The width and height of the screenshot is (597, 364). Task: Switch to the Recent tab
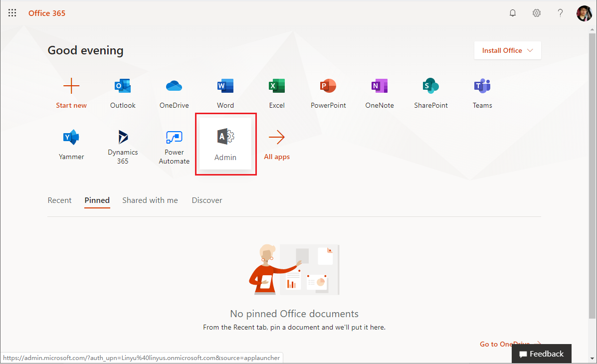click(x=59, y=200)
